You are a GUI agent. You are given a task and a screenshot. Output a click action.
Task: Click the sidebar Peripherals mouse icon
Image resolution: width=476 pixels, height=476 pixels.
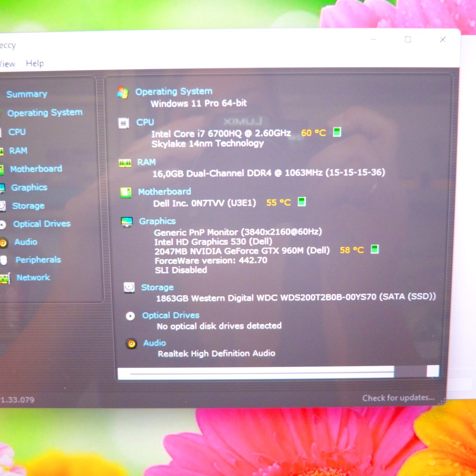(4, 260)
